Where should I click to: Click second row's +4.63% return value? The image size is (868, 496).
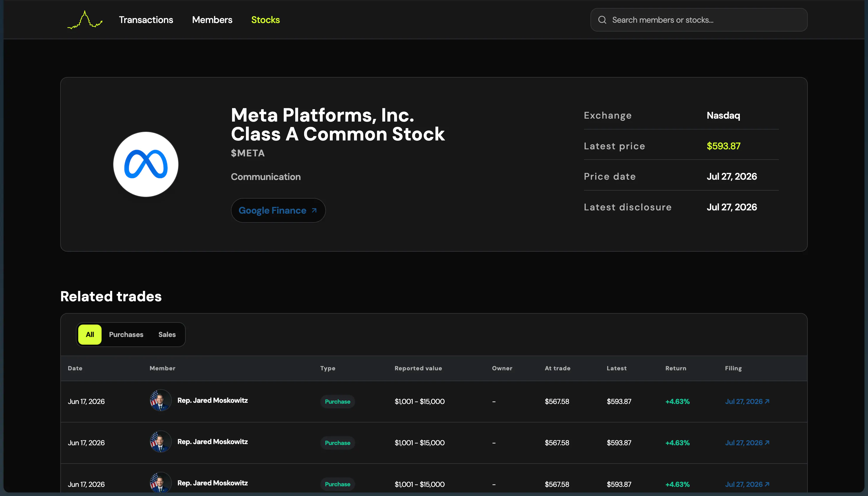(677, 443)
